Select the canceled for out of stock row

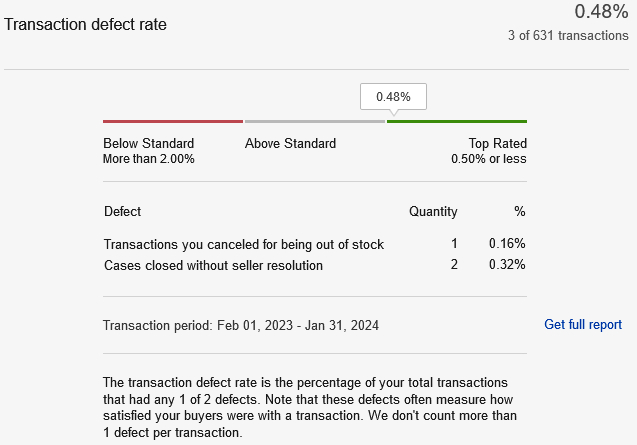pos(315,244)
